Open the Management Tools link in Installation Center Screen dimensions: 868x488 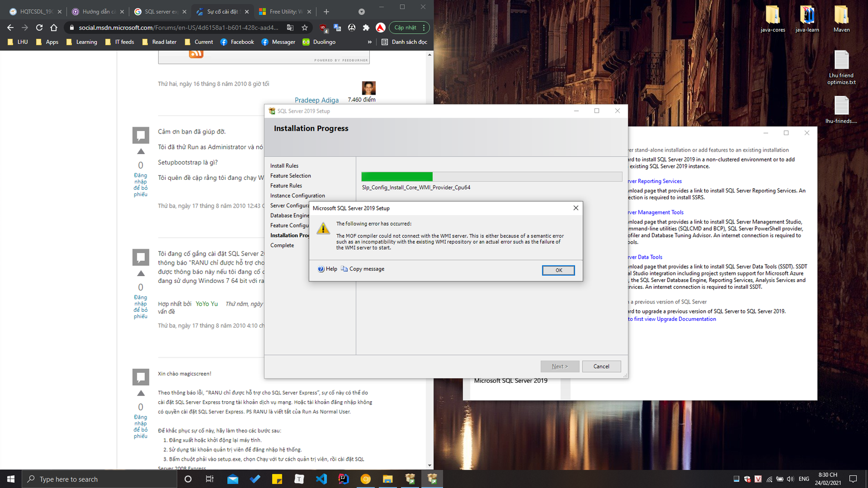656,212
